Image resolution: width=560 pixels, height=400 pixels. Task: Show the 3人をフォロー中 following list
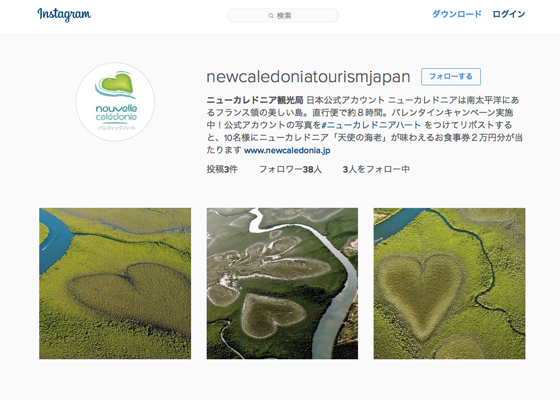[x=376, y=169]
